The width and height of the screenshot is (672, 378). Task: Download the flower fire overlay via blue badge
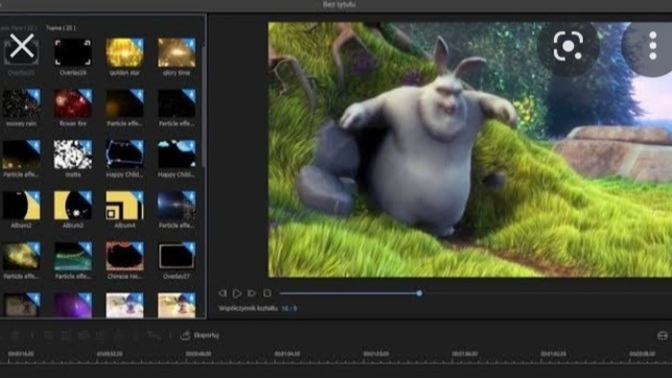click(87, 94)
